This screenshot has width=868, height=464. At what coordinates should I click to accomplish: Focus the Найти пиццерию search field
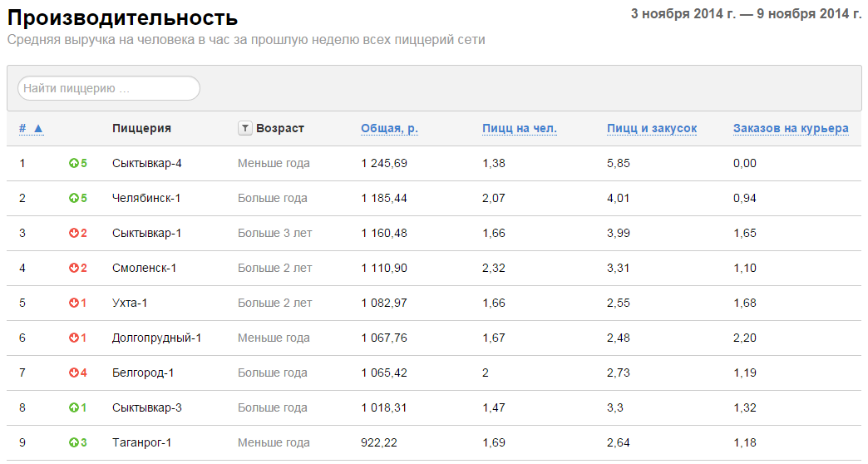pos(108,88)
